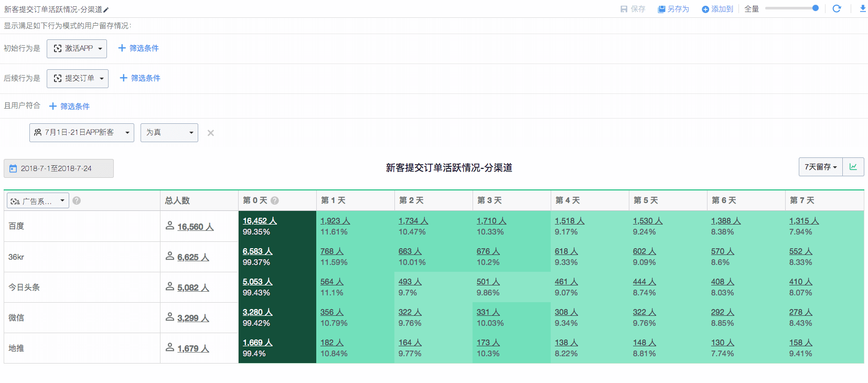Click 添加到 to add to dashboard
Viewport: 868px width, 383px height.
tap(717, 9)
